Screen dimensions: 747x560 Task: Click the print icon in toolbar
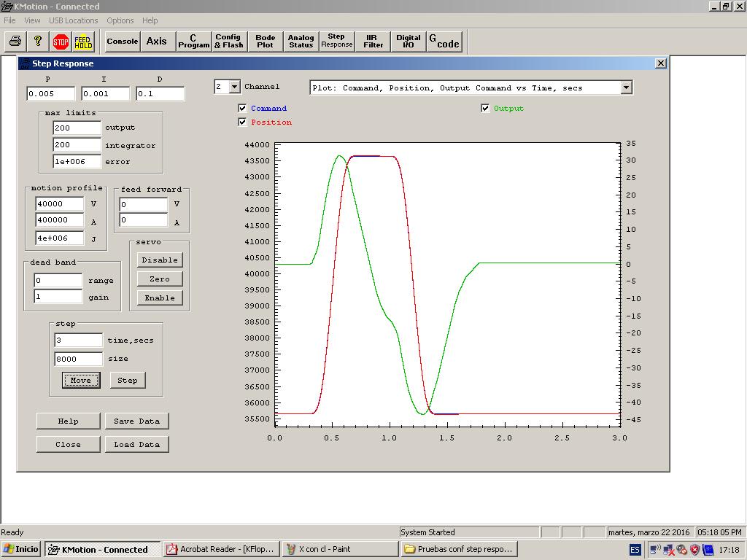[x=15, y=42]
